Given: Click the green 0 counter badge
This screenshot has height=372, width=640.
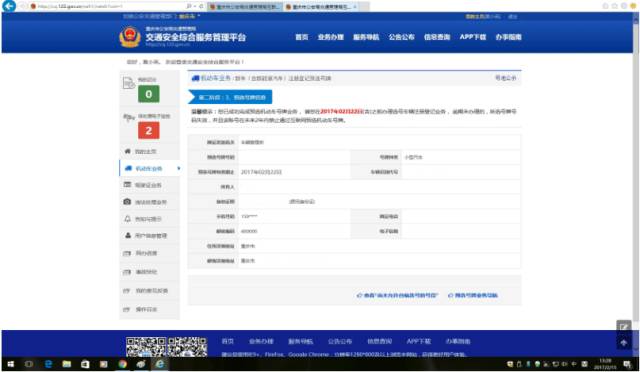Looking at the screenshot, I should (149, 94).
